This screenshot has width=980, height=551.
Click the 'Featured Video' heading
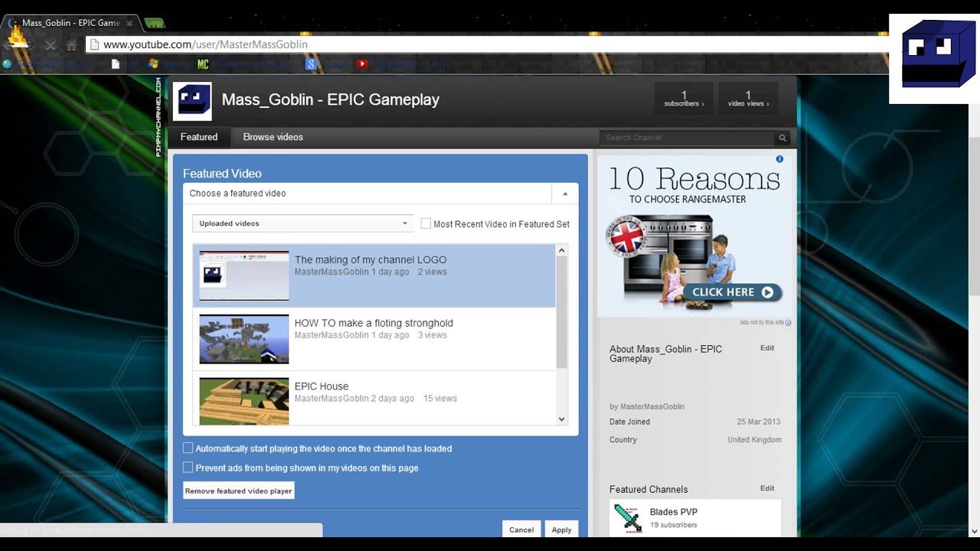click(222, 174)
